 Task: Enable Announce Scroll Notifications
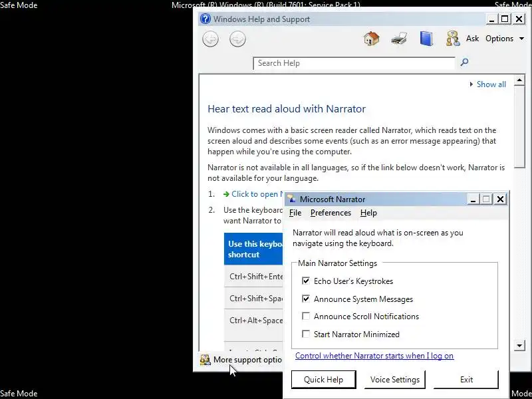(x=306, y=317)
